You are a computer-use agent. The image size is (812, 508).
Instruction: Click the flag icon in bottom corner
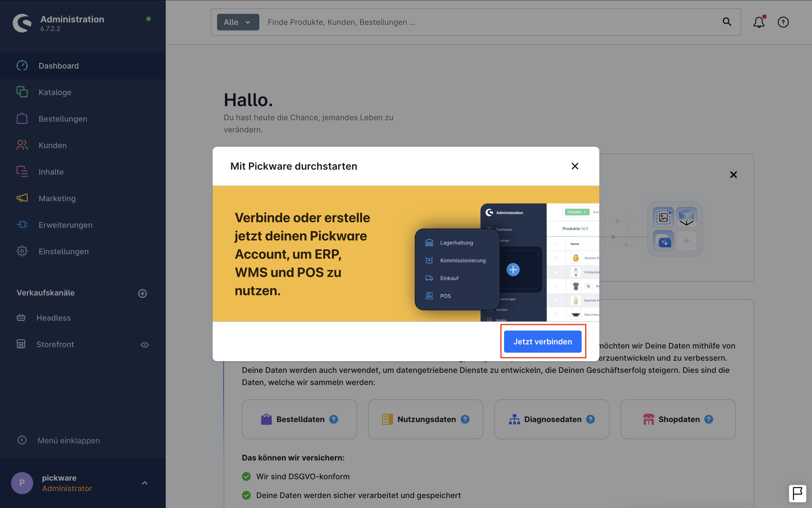point(797,494)
